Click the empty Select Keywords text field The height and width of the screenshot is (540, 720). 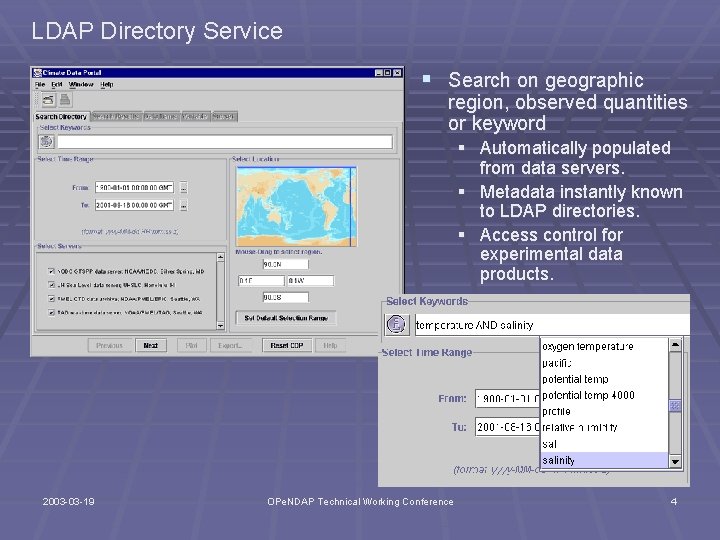225,141
